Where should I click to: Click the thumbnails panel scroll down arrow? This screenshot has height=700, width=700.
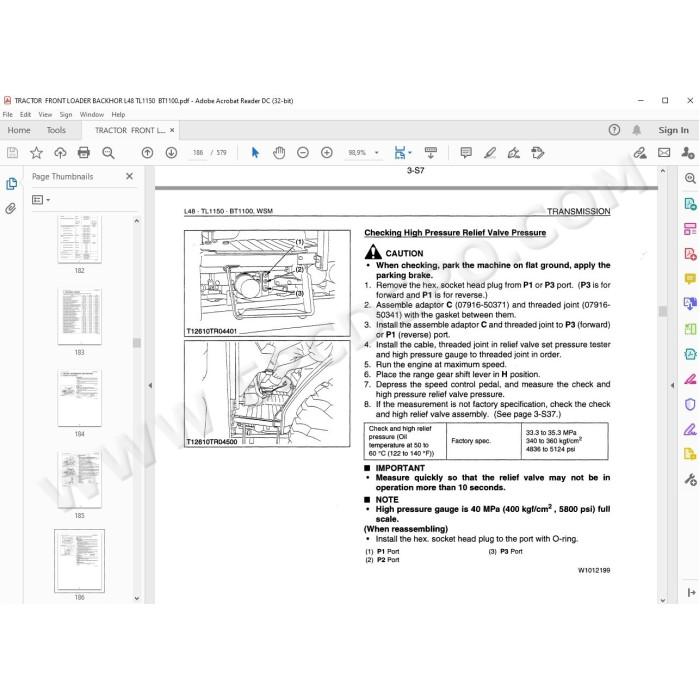tap(137, 598)
